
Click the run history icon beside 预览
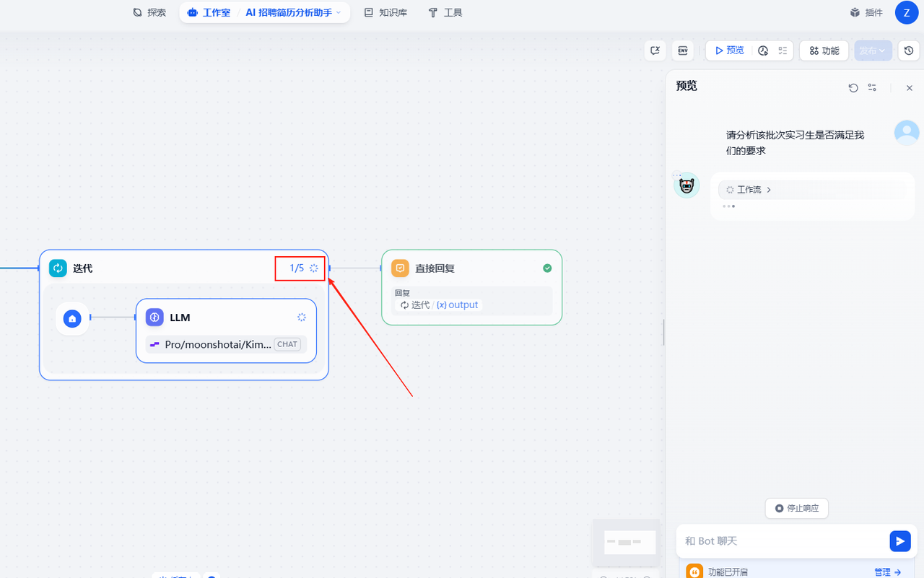763,51
